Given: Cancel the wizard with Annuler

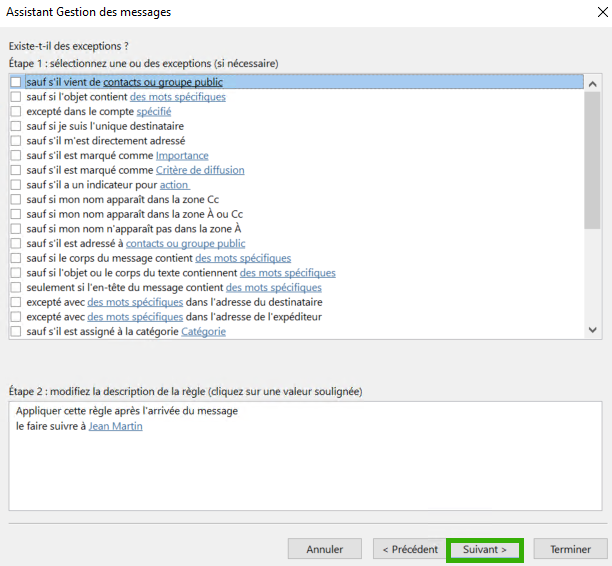Looking at the screenshot, I should click(325, 550).
